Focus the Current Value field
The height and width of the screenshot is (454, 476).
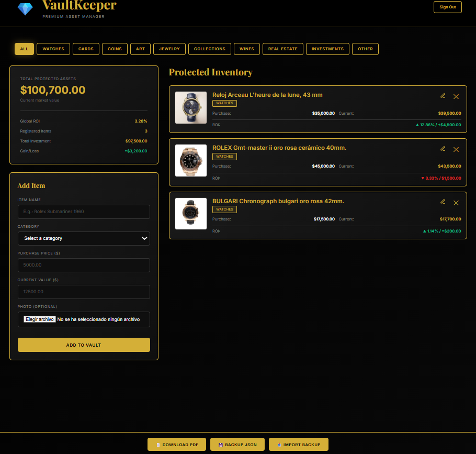pyautogui.click(x=84, y=292)
